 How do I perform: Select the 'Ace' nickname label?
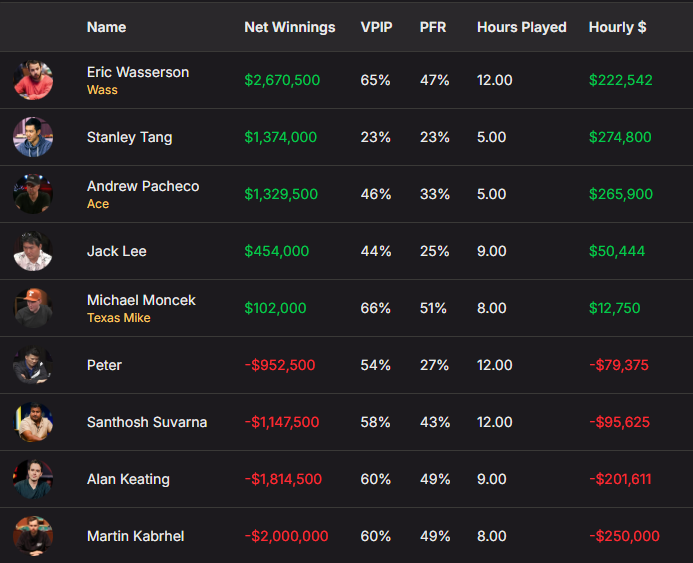click(x=98, y=204)
